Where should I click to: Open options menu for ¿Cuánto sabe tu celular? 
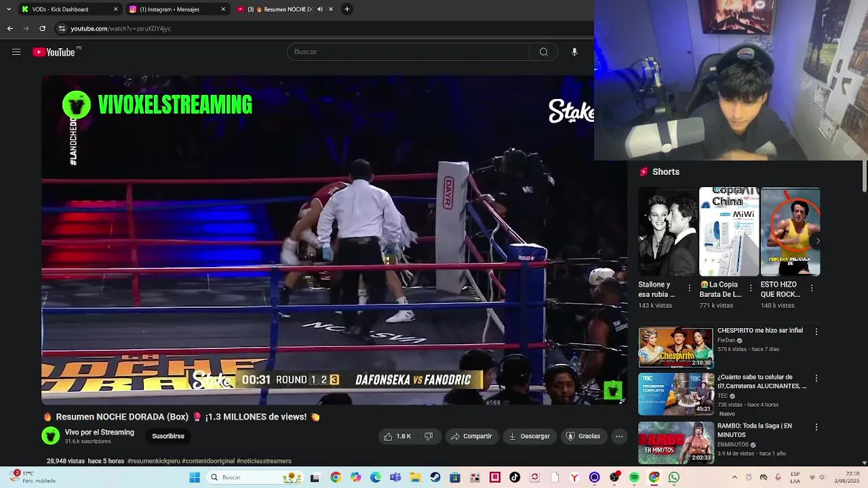click(x=816, y=378)
